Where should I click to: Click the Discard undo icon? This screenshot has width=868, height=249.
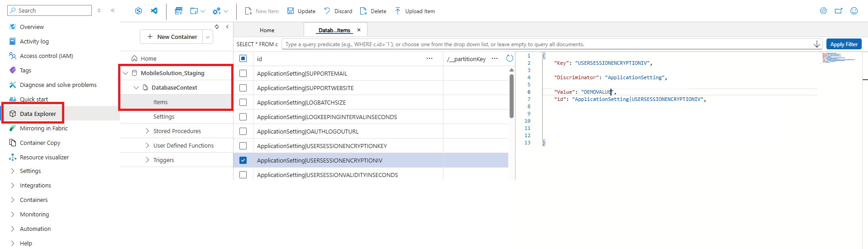(327, 11)
